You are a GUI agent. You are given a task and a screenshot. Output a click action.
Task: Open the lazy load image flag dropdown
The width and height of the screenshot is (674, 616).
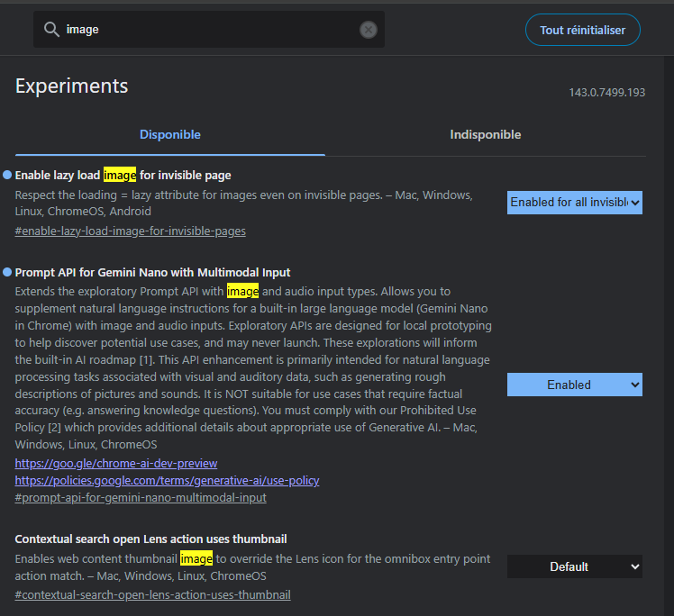[x=575, y=203]
